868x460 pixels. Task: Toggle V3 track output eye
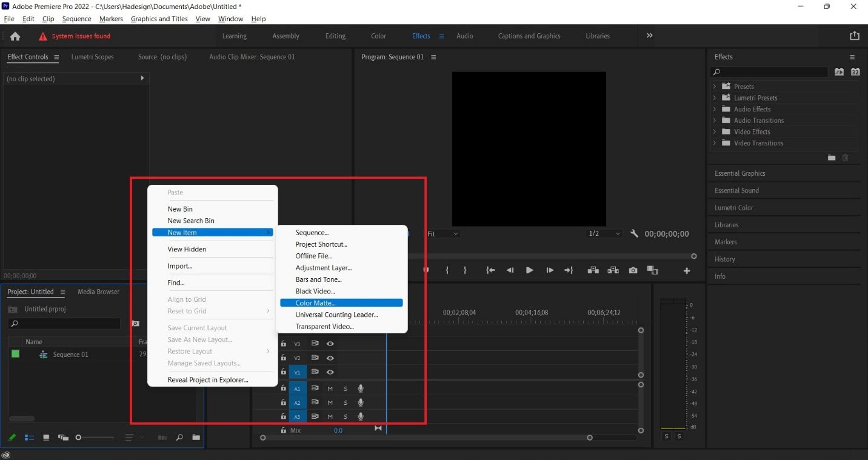pos(330,344)
